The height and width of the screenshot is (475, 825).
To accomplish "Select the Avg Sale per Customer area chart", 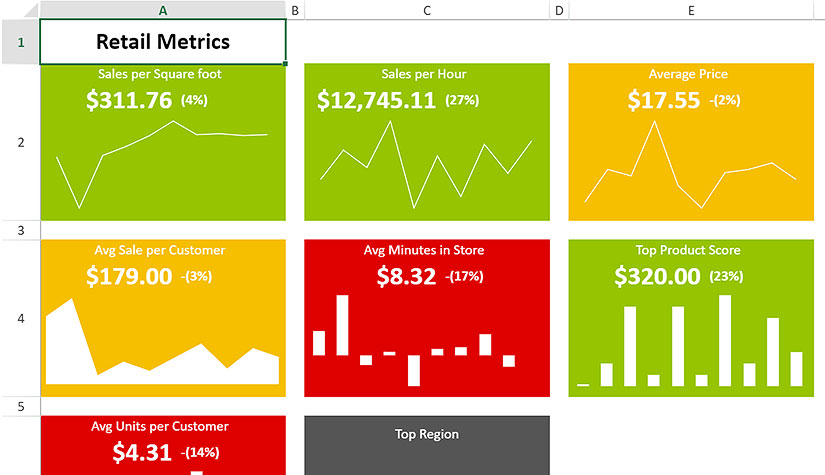I will [162, 345].
